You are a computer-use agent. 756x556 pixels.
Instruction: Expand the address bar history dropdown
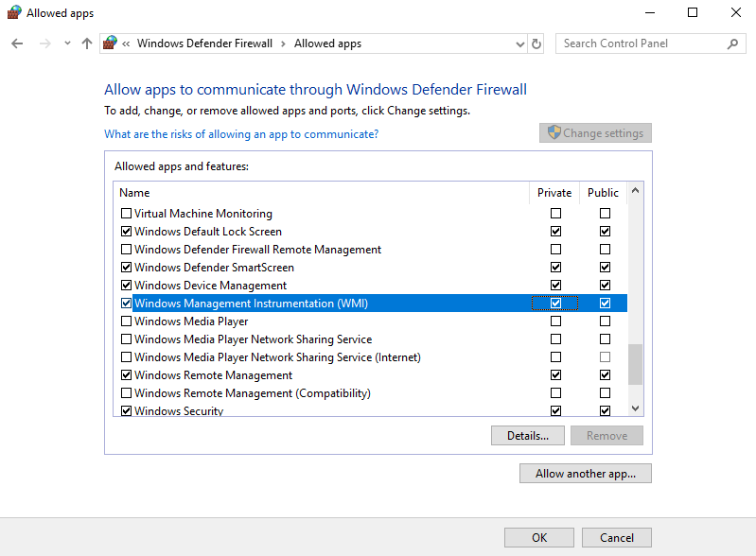(520, 44)
